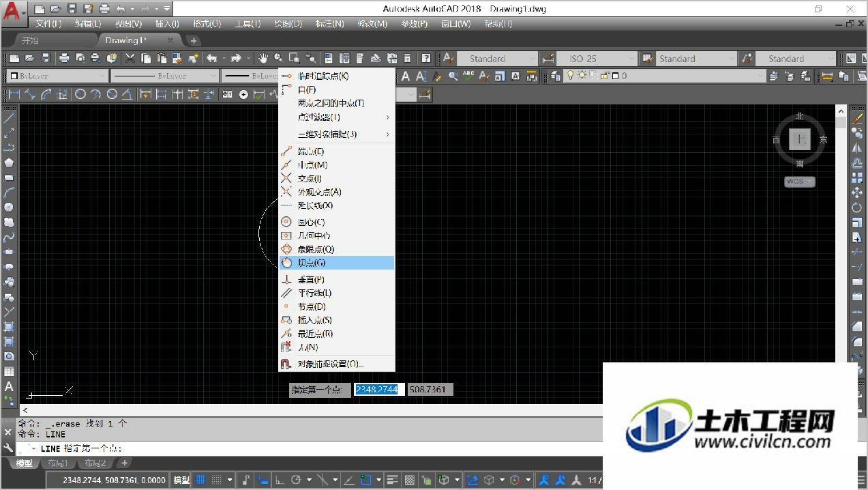Click the QuickCalc calculator icon

point(408,58)
